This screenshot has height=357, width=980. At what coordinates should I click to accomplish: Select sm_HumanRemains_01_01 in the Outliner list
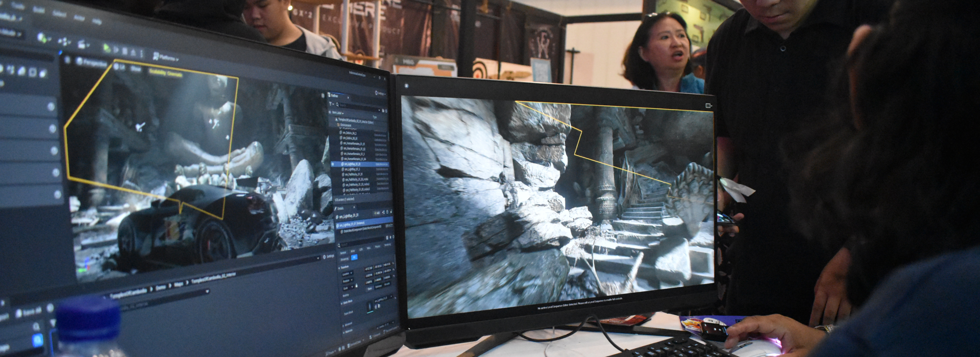354,144
